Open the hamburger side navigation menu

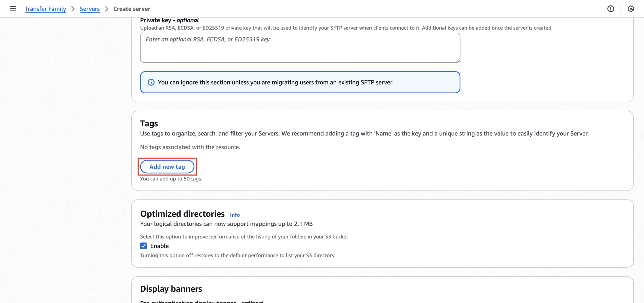(x=13, y=9)
